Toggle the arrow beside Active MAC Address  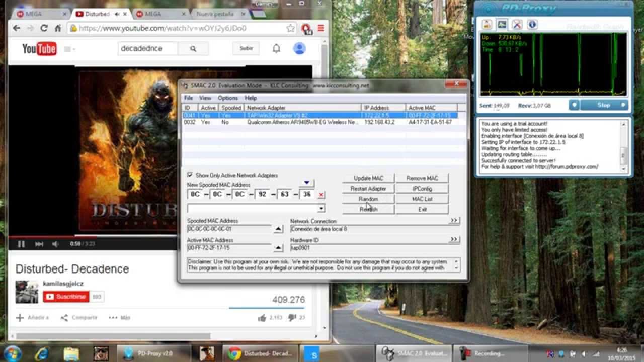[278, 248]
